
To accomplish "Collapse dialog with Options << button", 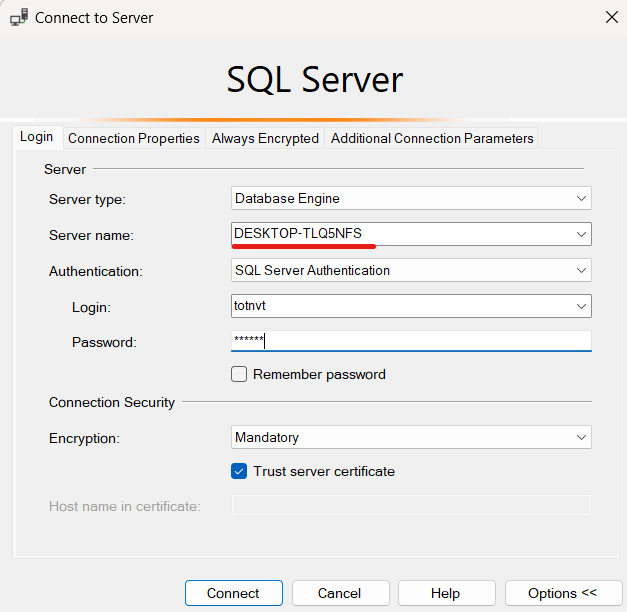I will tap(563, 593).
